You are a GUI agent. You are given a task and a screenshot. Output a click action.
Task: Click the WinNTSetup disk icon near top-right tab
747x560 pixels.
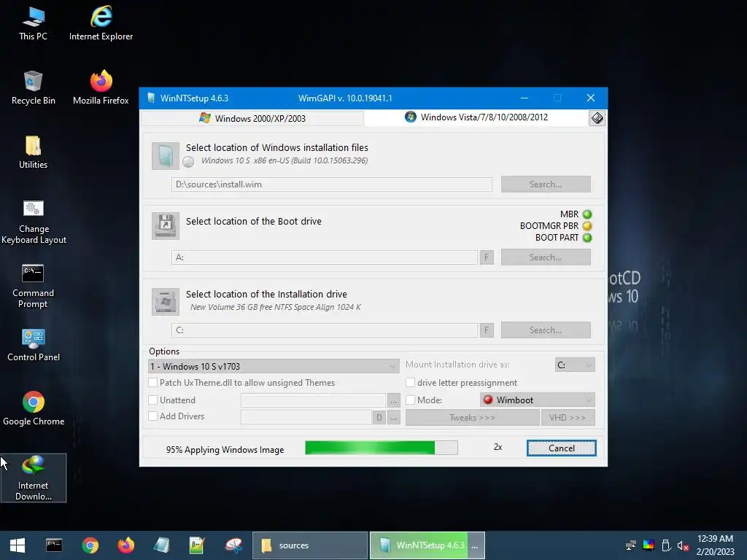point(597,118)
